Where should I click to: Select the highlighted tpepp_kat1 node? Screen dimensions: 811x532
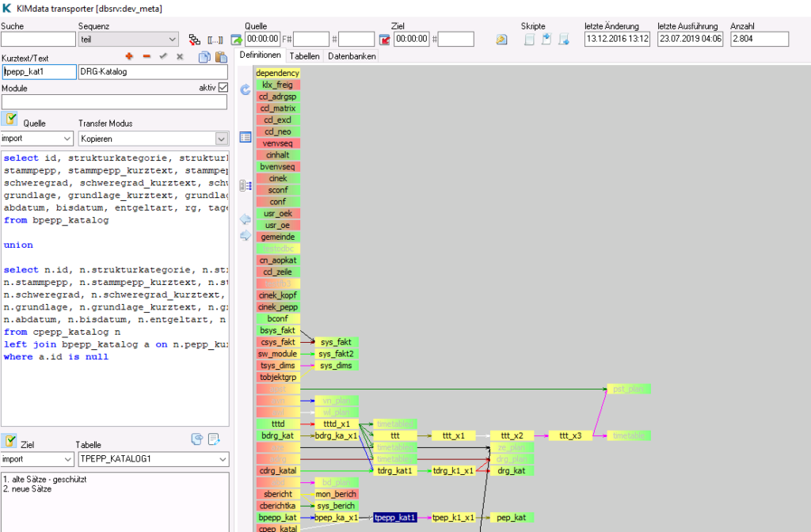394,517
